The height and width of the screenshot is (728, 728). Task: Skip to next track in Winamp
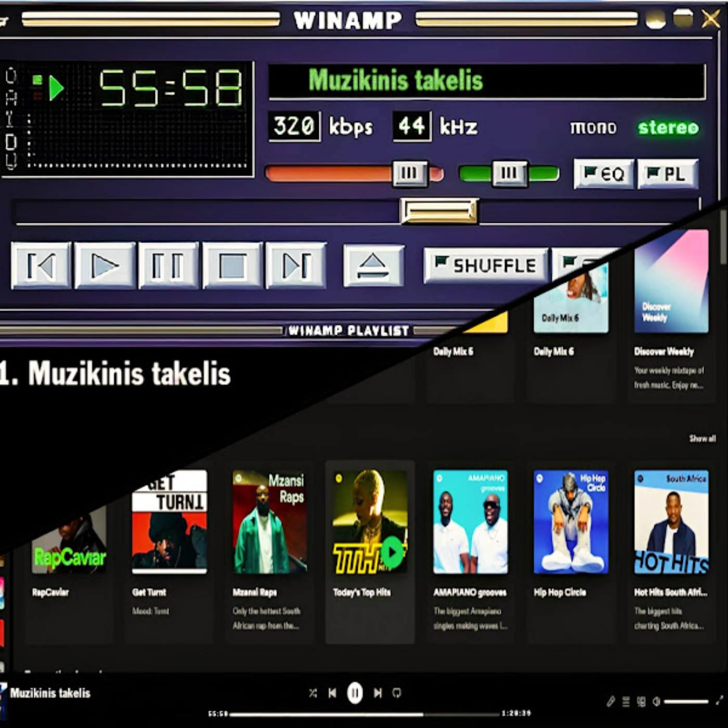296,266
